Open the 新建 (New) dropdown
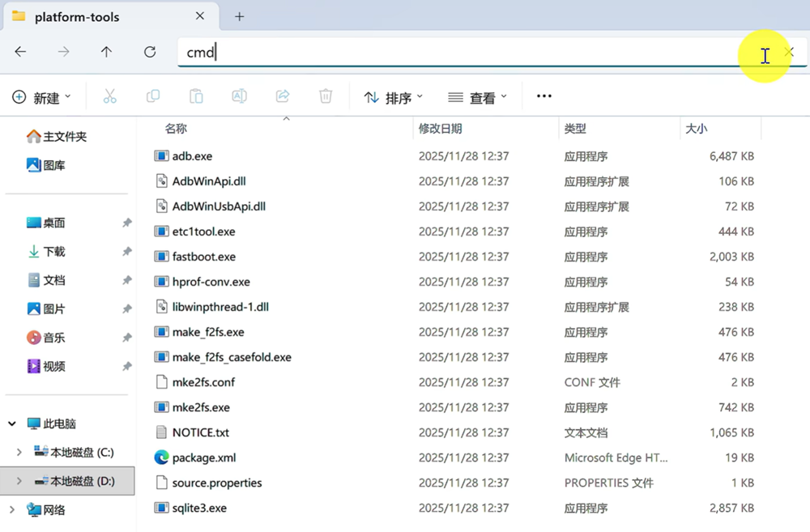 [42, 97]
